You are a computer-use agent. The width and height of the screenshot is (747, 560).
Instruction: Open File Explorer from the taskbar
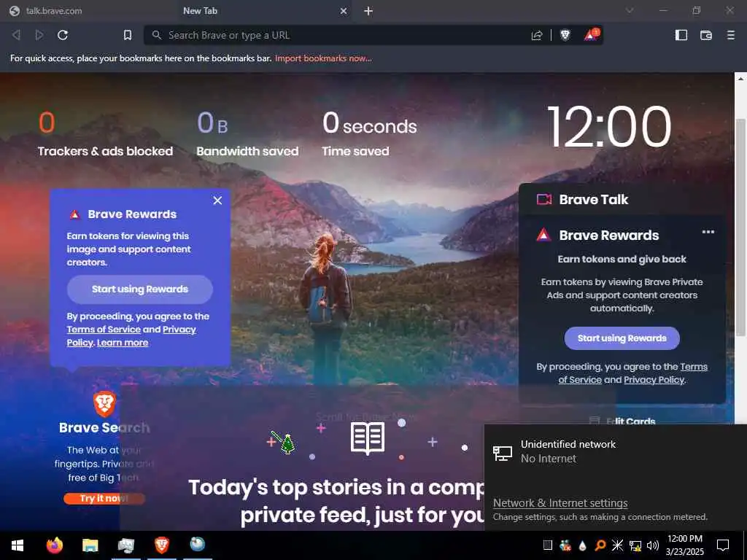[x=90, y=545]
